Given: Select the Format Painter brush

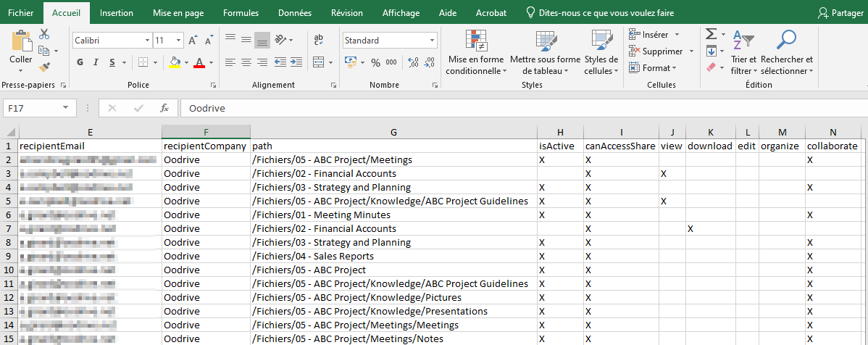Looking at the screenshot, I should pos(45,67).
